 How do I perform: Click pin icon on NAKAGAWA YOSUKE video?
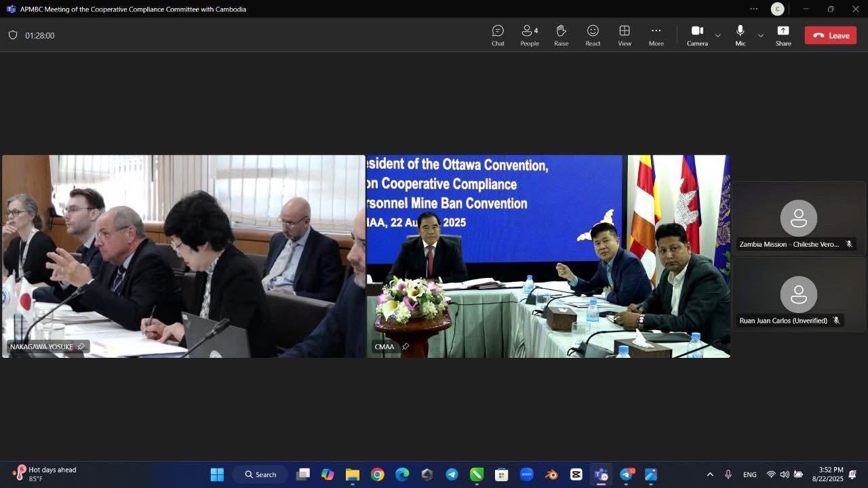[x=81, y=346]
